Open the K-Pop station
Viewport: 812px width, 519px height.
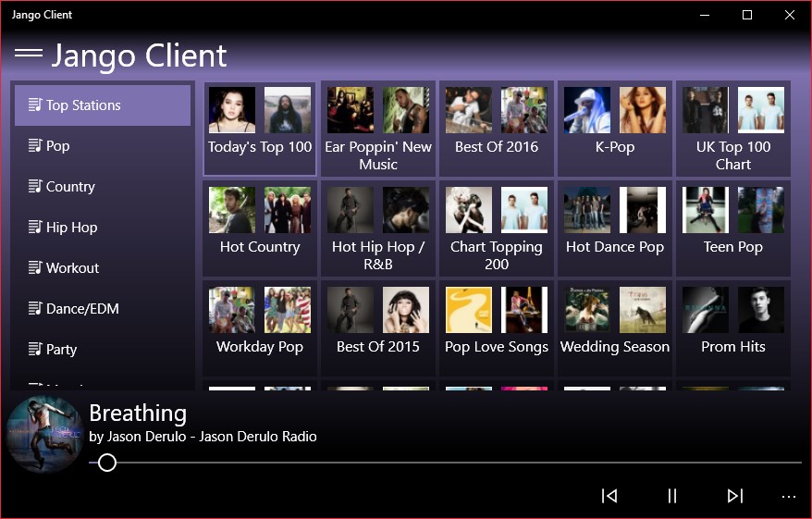(615, 129)
